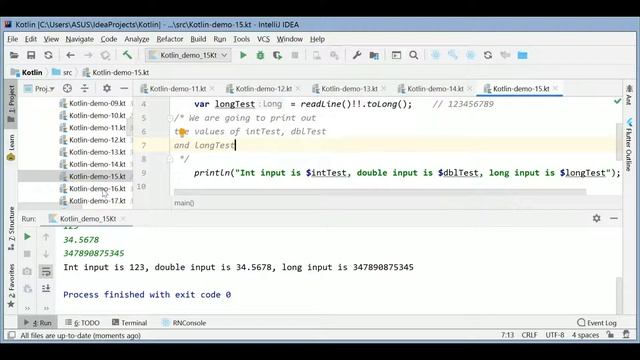640x360 pixels.
Task: Click scroll to end icon in Run console
Action: point(46,289)
